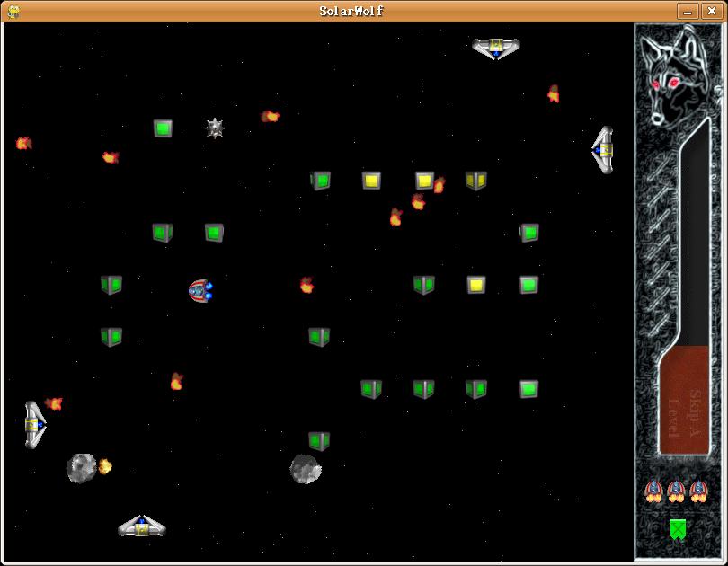Click the guardian ship on the left edge
This screenshot has height=566, width=728.
click(x=35, y=424)
